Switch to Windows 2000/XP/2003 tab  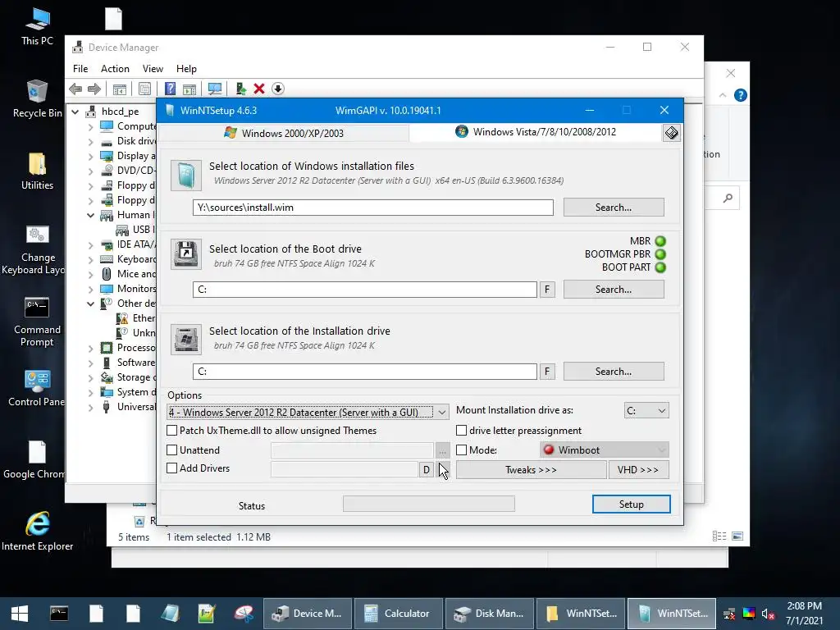[x=284, y=133]
